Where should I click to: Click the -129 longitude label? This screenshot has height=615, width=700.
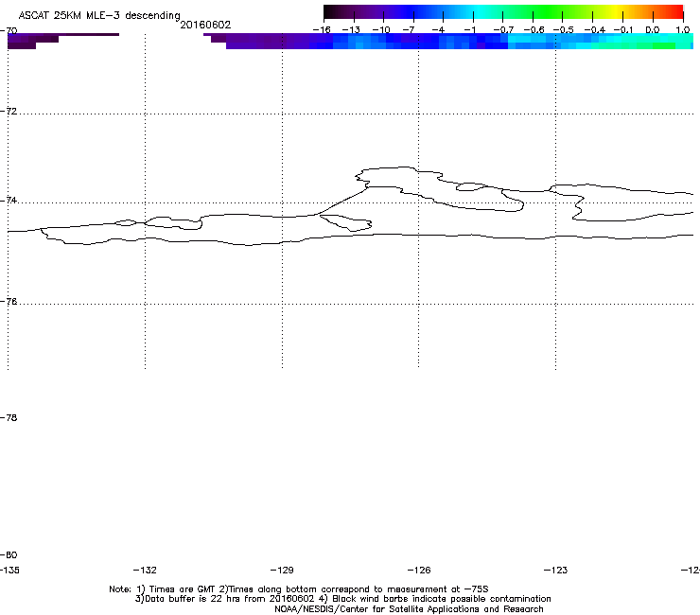(x=282, y=571)
